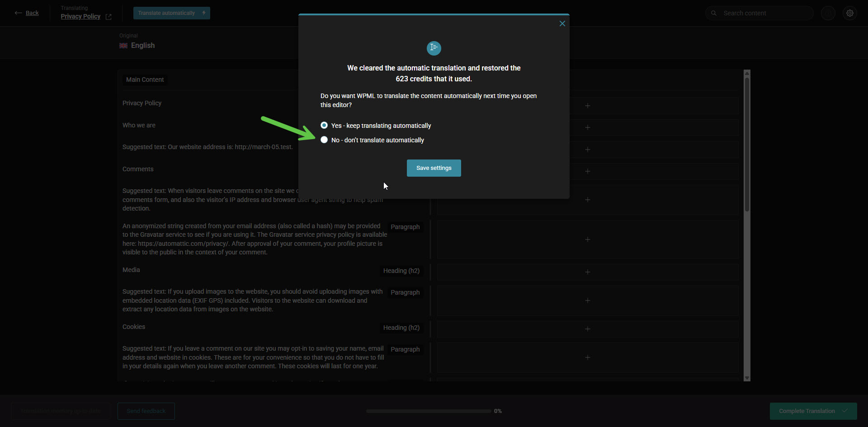Open the settings gear icon
868x427 pixels.
pyautogui.click(x=850, y=13)
